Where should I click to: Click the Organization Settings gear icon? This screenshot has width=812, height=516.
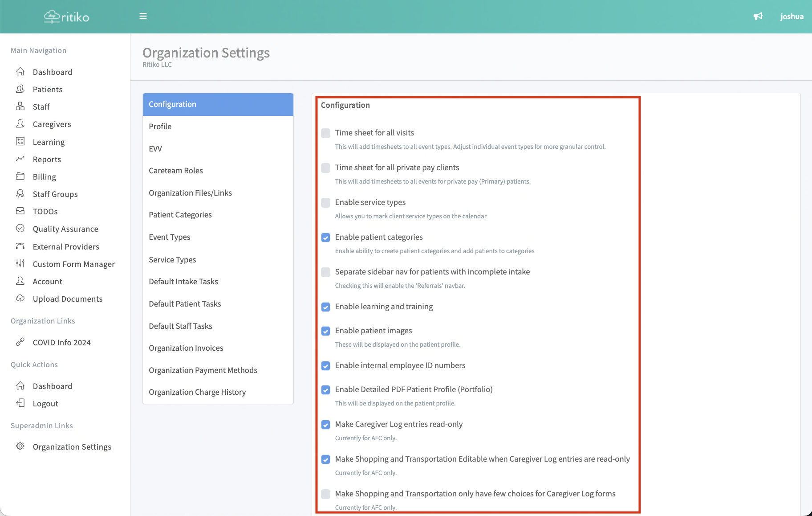pyautogui.click(x=20, y=446)
